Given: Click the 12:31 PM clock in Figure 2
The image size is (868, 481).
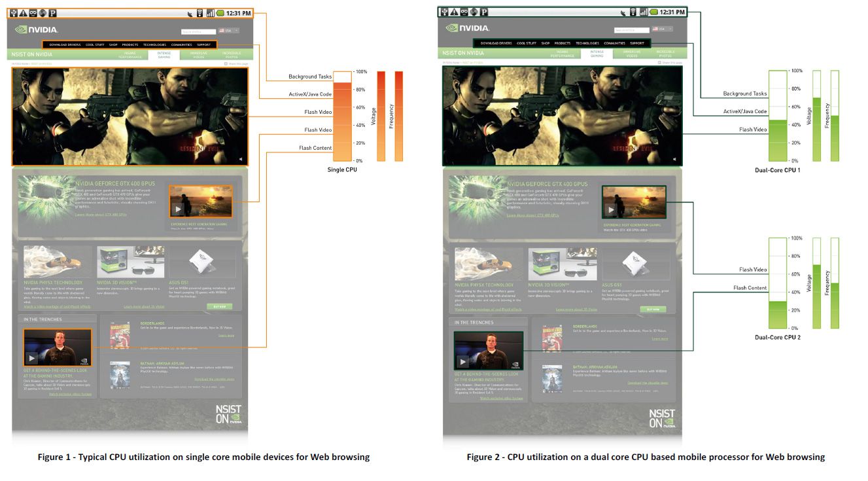Looking at the screenshot, I should click(672, 12).
